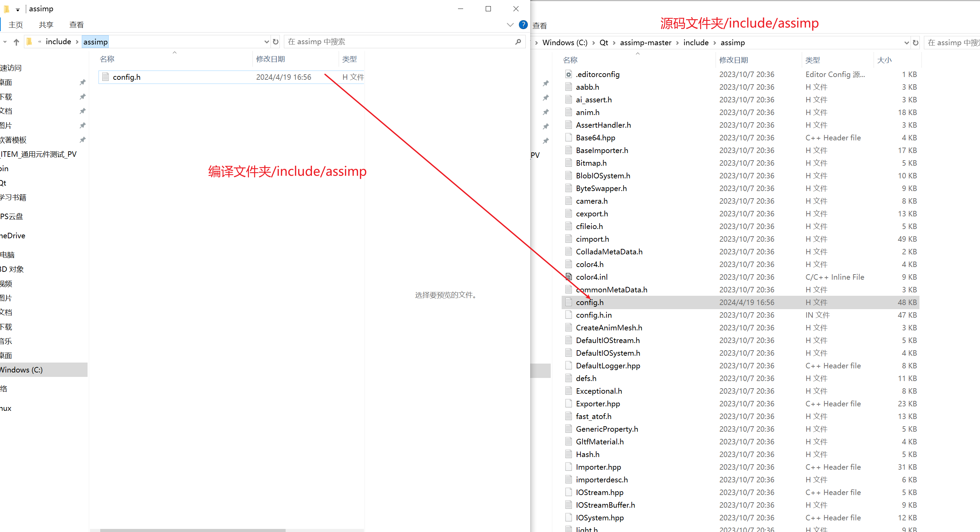Select fast_atof.h in the file list
Viewport: 980px width, 532px height.
(740, 416)
